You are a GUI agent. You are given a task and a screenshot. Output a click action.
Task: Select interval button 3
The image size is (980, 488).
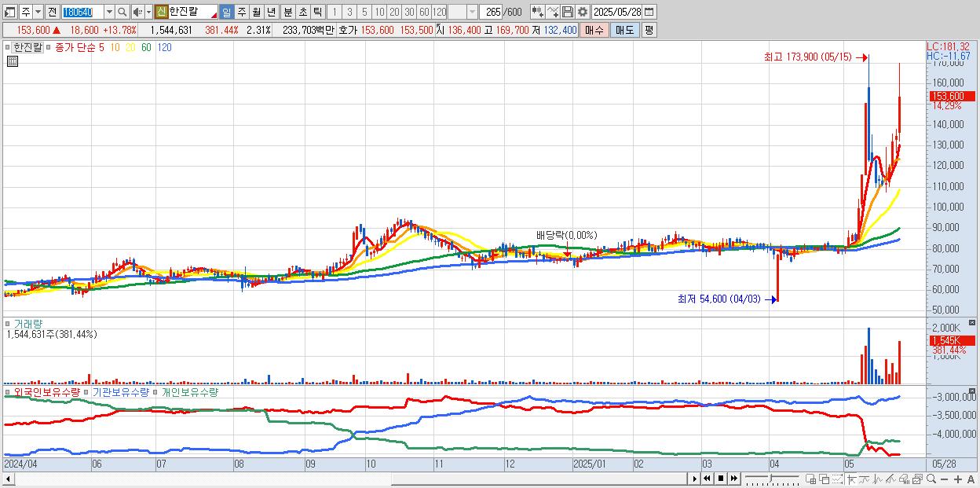(x=349, y=12)
